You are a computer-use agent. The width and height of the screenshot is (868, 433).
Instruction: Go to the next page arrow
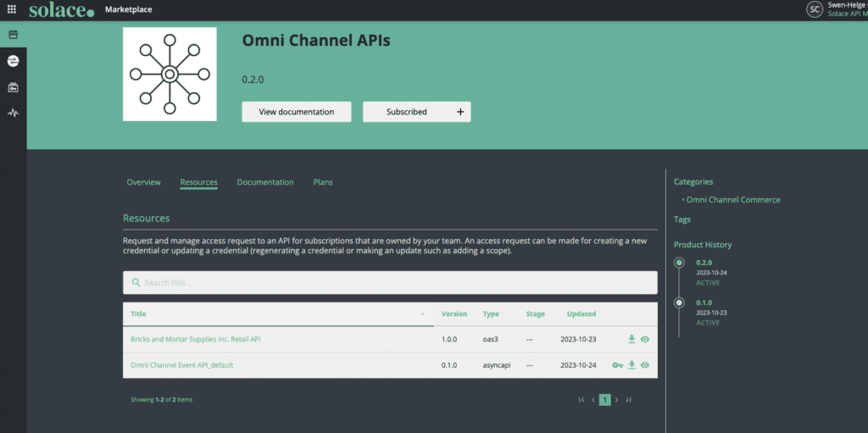tap(617, 400)
